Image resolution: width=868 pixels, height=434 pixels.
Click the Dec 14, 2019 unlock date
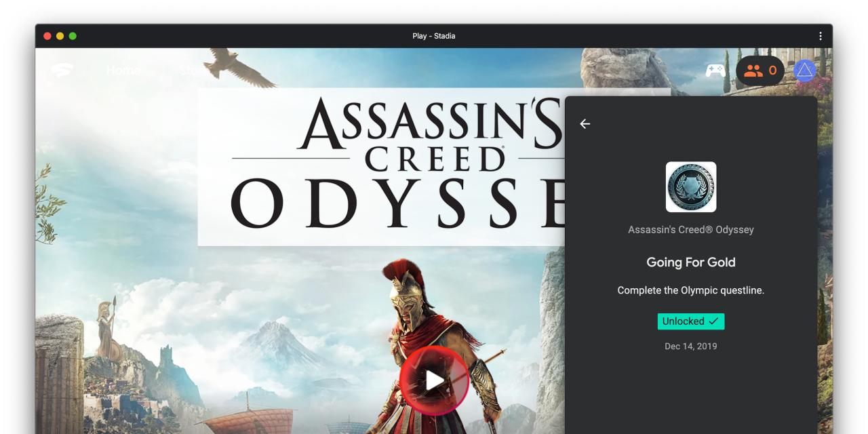[x=690, y=347]
